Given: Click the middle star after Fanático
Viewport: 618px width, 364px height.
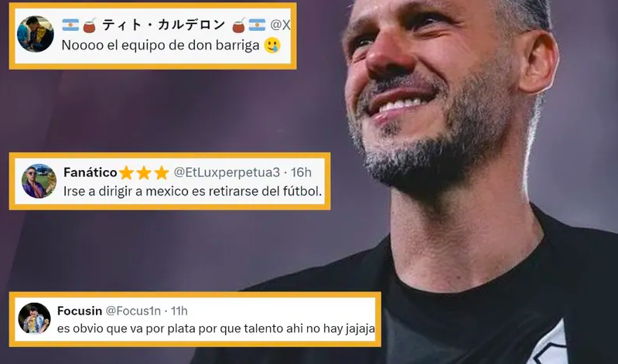Looking at the screenshot, I should pyautogui.click(x=144, y=172).
